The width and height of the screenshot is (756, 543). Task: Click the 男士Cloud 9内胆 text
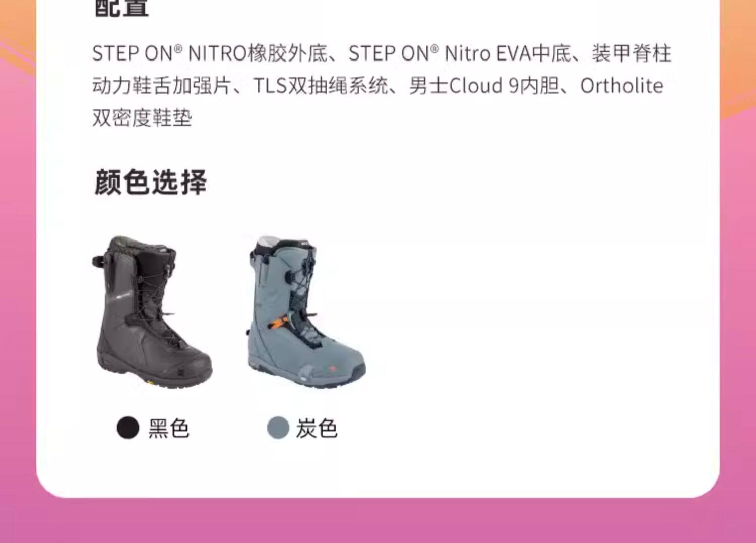(x=484, y=86)
